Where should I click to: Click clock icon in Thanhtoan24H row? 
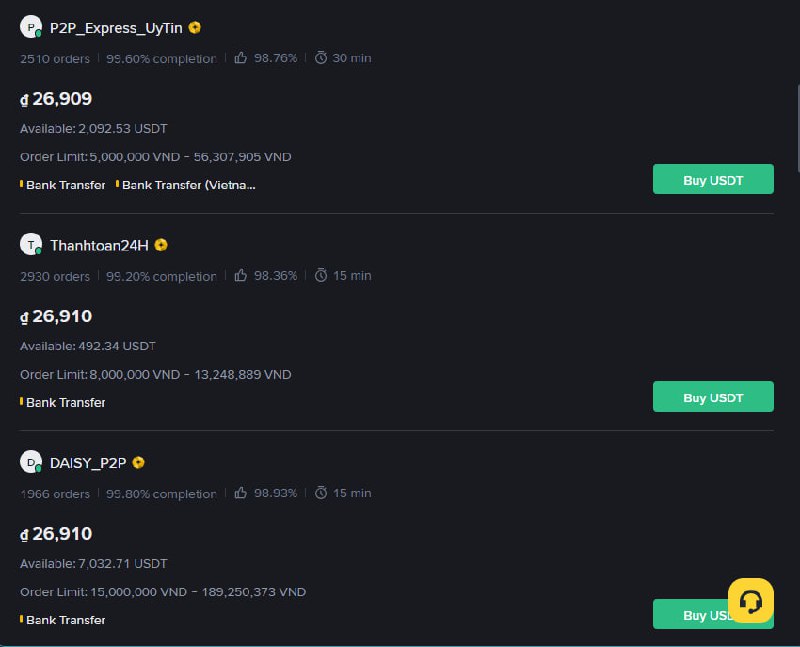pos(321,275)
